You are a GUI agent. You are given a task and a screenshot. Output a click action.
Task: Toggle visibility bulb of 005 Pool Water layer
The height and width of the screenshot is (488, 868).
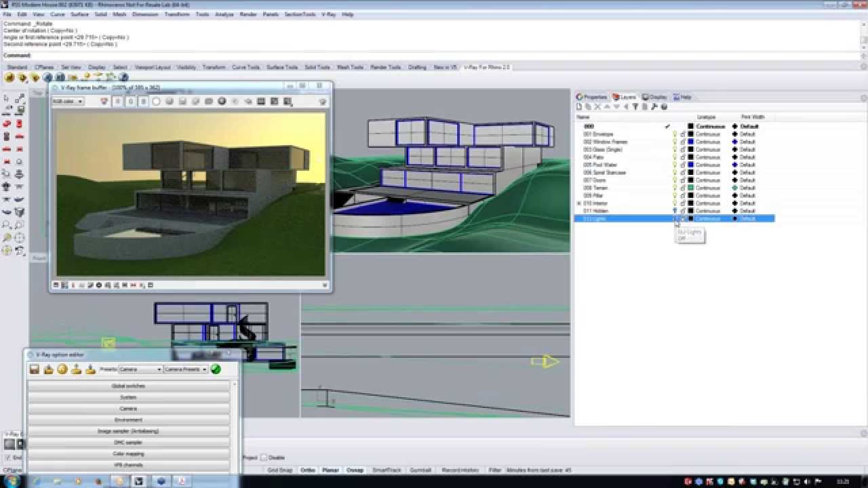pyautogui.click(x=675, y=165)
